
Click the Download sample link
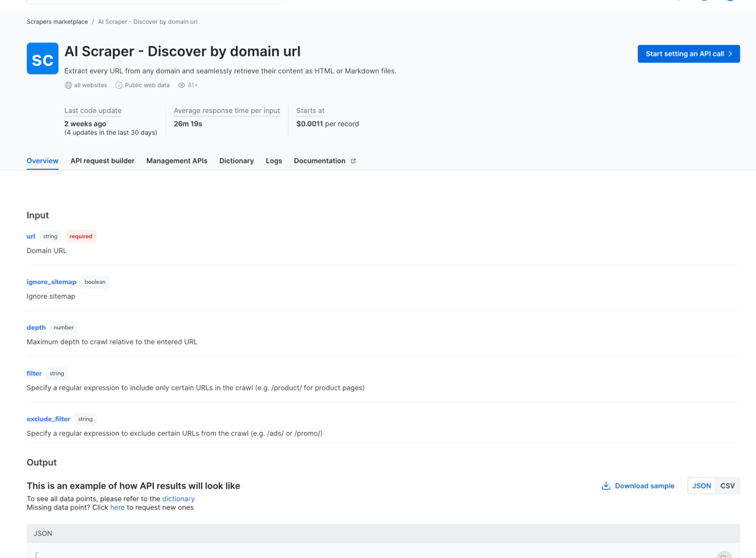644,486
